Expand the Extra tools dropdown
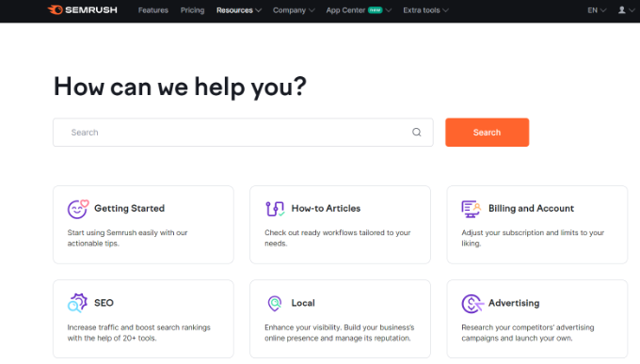Screen dimensions: 640x364 coord(425,10)
